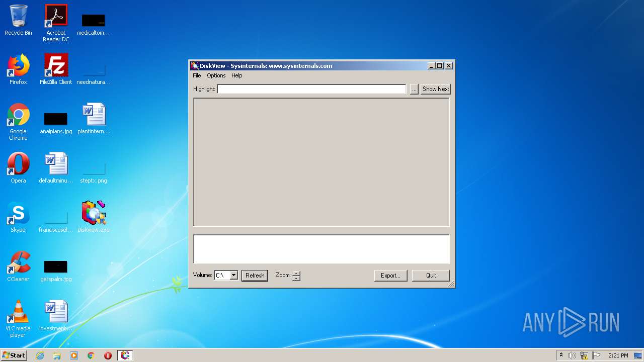Open Internet Explorer from the taskbar
The width and height of the screenshot is (644, 362).
(x=40, y=355)
